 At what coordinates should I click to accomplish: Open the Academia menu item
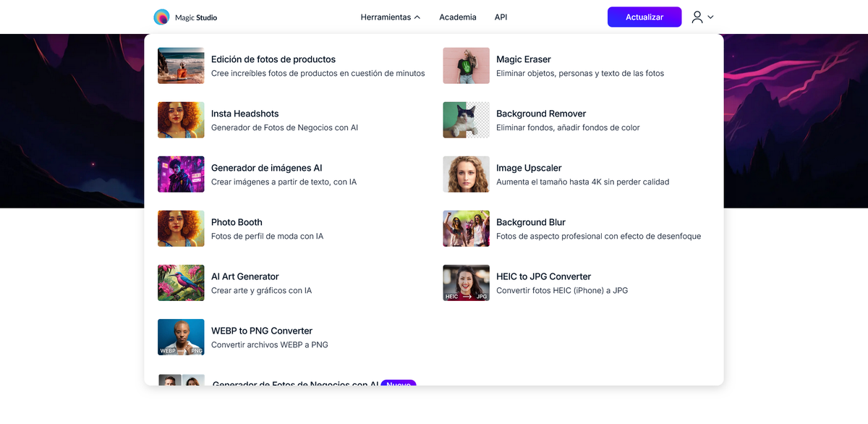457,17
